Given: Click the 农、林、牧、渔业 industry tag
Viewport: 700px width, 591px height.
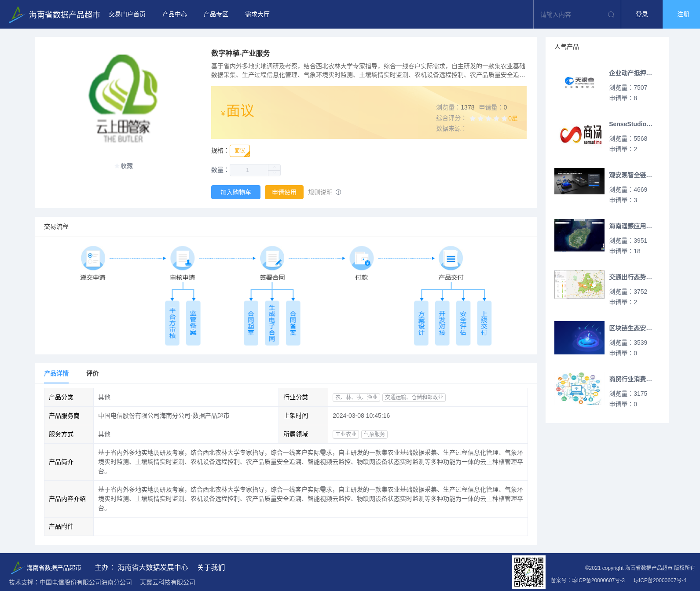Looking at the screenshot, I should coord(356,398).
